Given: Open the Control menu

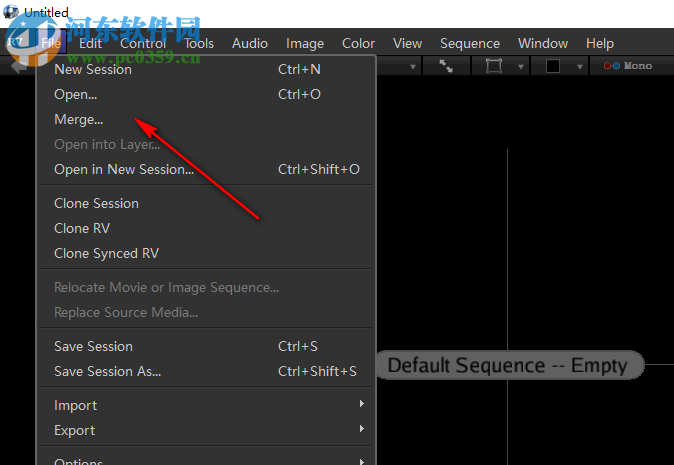Looking at the screenshot, I should [x=143, y=43].
